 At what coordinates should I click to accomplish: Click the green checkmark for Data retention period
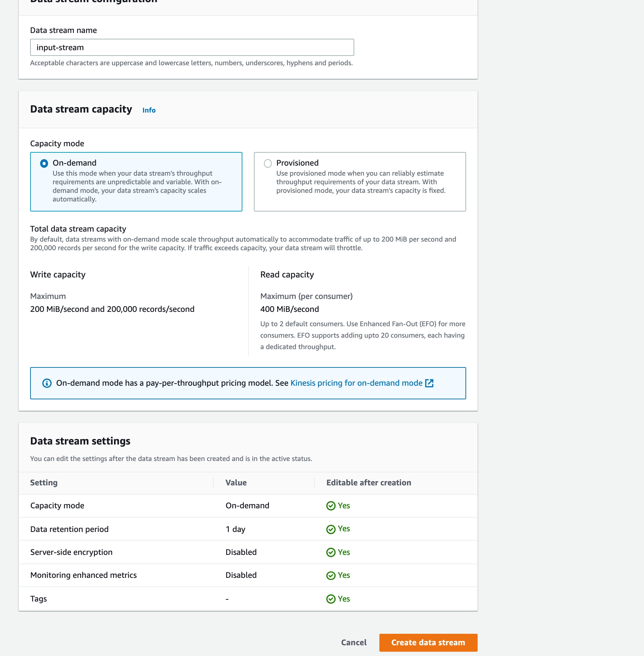click(331, 529)
